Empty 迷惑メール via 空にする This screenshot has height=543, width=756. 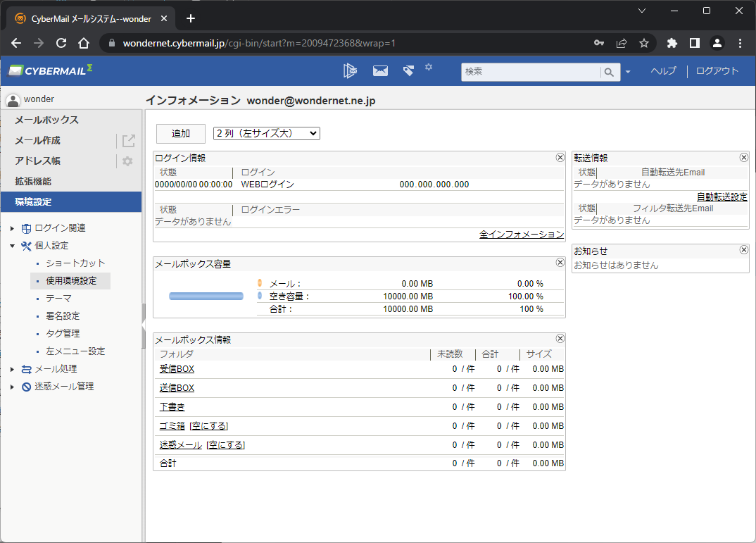[226, 444]
